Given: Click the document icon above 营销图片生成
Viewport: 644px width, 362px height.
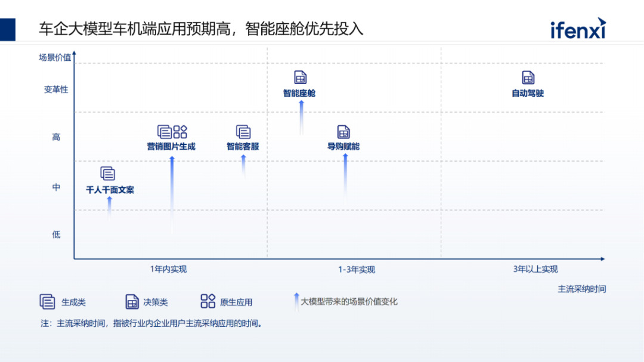Looking at the screenshot, I should pos(165,132).
